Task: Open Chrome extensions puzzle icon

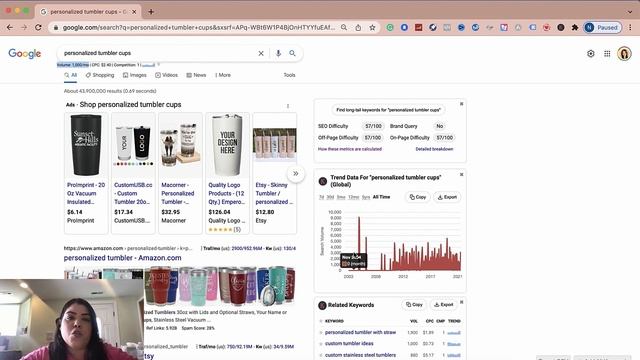Action: pyautogui.click(x=575, y=27)
